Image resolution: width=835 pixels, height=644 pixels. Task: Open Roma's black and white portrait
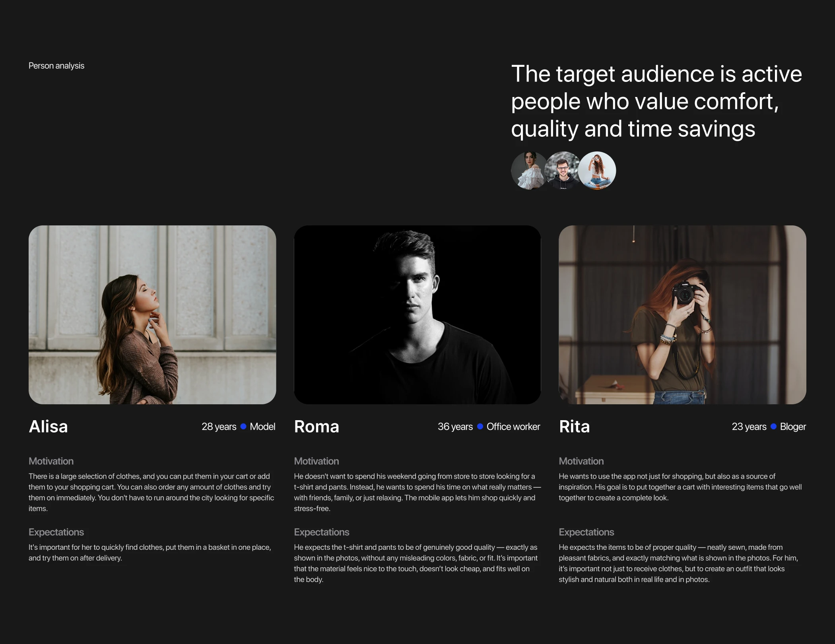[x=417, y=315]
